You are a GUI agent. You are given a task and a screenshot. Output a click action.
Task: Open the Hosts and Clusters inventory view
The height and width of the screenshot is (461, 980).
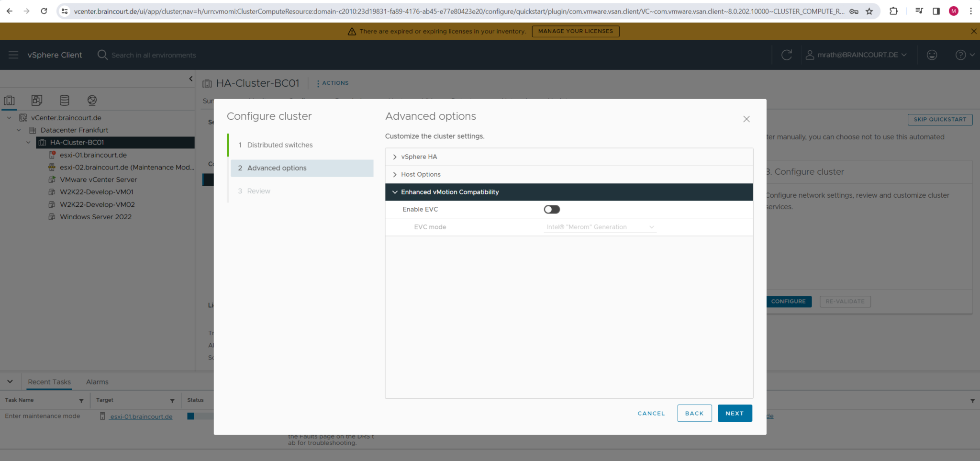click(x=10, y=101)
